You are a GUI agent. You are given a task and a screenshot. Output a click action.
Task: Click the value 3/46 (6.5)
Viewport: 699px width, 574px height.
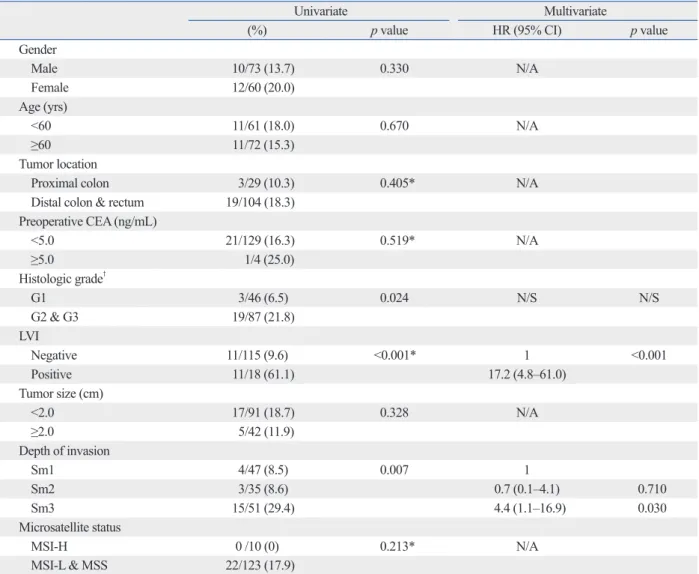[x=263, y=298]
